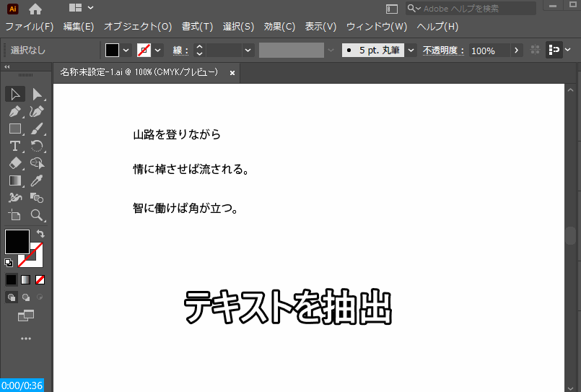The image size is (581, 392).
Task: Set gradient fill mode button
Action: tap(25, 279)
